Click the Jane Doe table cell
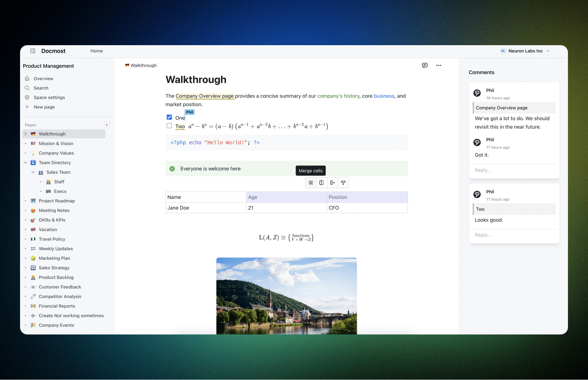This screenshot has width=588, height=380. [x=206, y=208]
